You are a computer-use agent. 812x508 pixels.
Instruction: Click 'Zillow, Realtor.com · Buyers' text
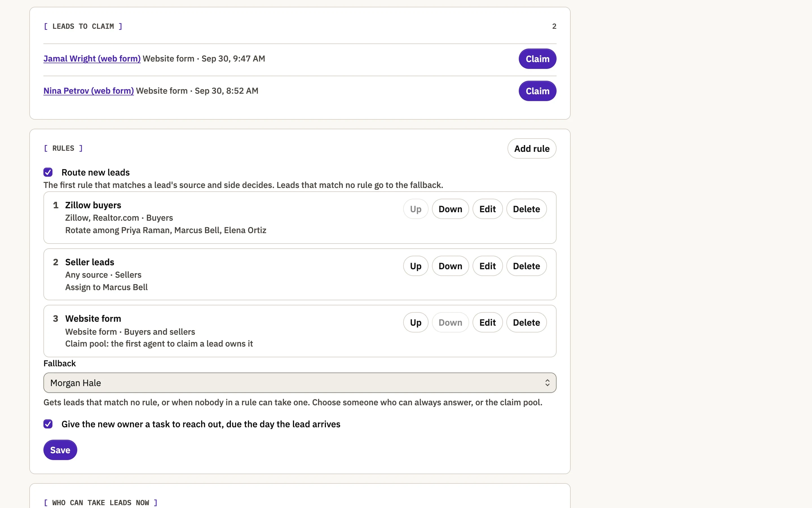(x=119, y=218)
